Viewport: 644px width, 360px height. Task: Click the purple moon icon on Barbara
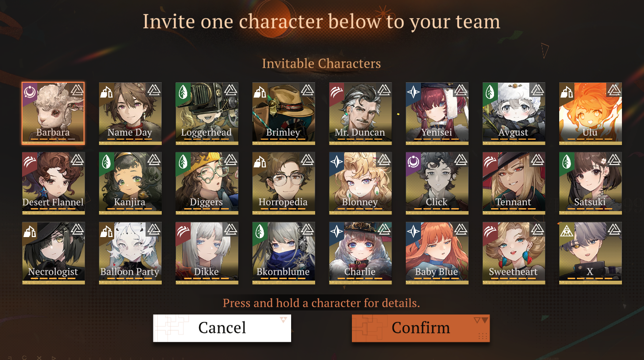coord(30,91)
